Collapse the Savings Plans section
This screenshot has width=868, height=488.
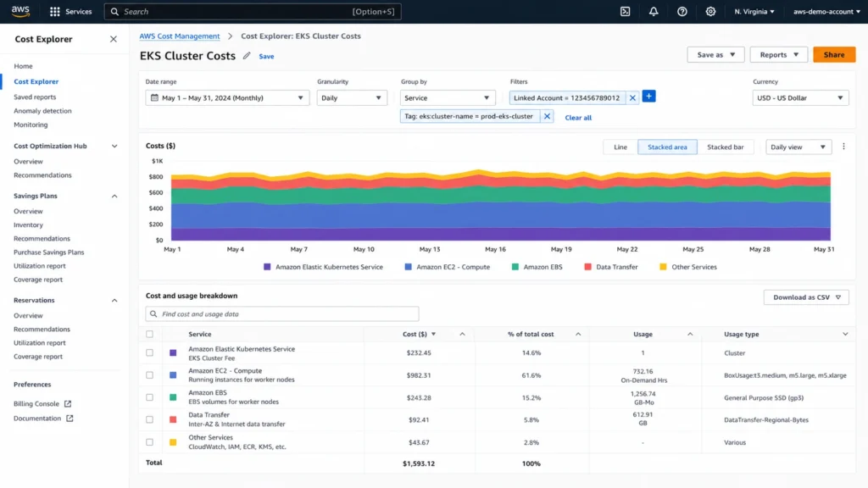pos(114,196)
